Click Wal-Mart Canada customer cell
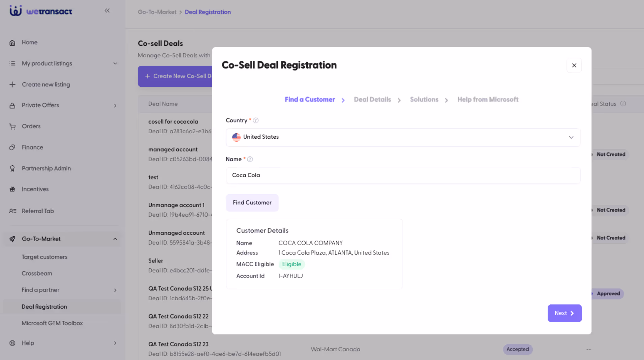This screenshot has width=644, height=360. (x=335, y=349)
